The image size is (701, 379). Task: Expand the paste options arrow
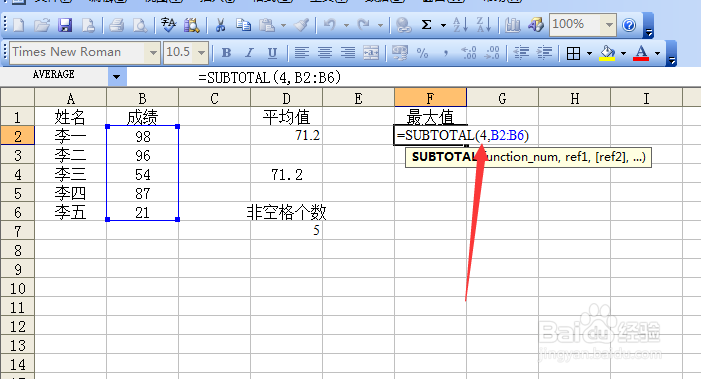283,25
